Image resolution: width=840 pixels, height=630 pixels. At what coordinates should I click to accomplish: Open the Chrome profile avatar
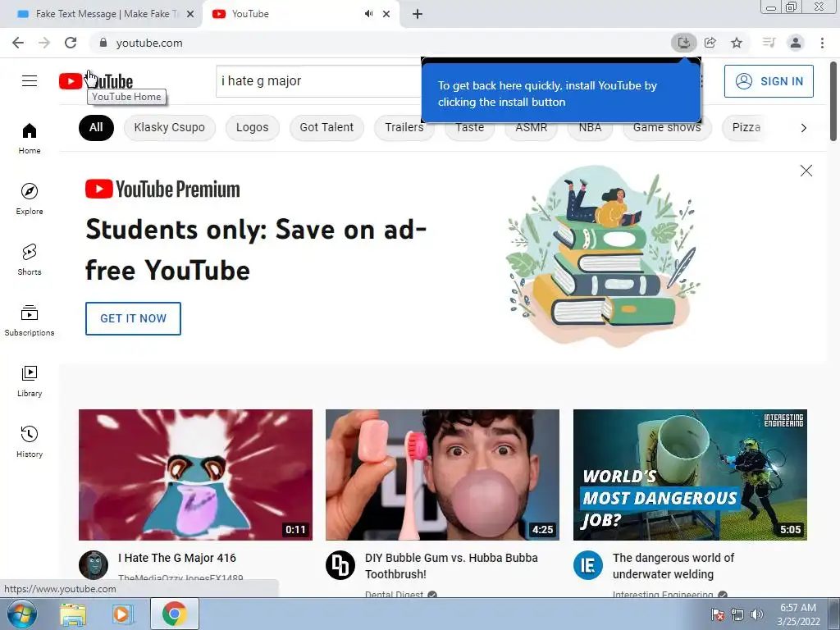[796, 43]
